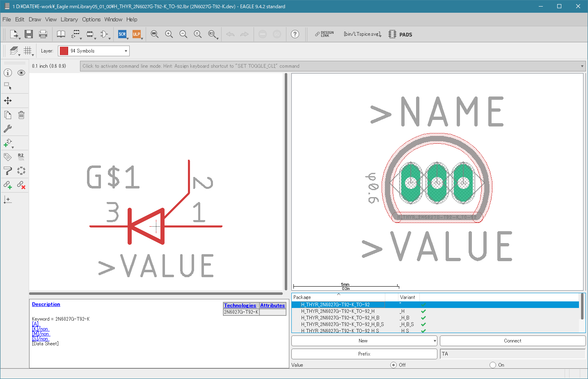Screen dimensions: 588x379
Task: Open the grid settings icon
Action: tap(27, 51)
